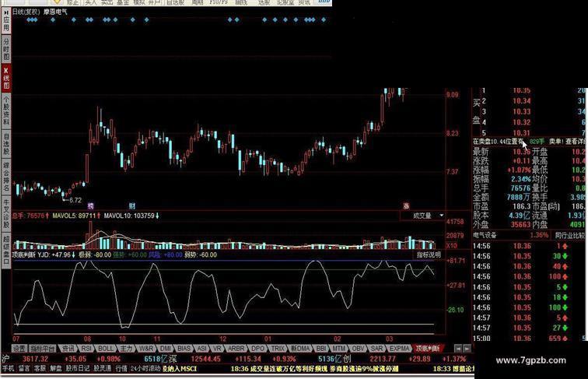Image resolution: width=588 pixels, height=379 pixels.
Task: Open 综合排名 ranking sidebar tab
Action: (6, 178)
